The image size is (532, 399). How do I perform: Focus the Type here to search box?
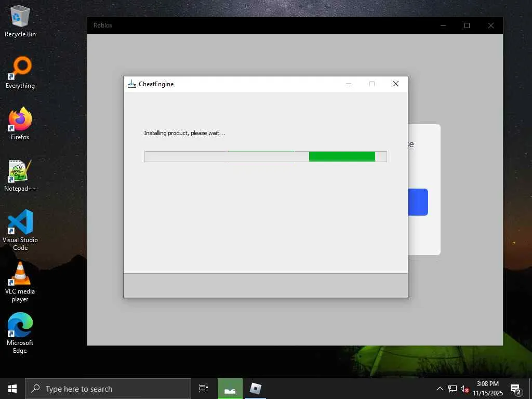tap(108, 389)
